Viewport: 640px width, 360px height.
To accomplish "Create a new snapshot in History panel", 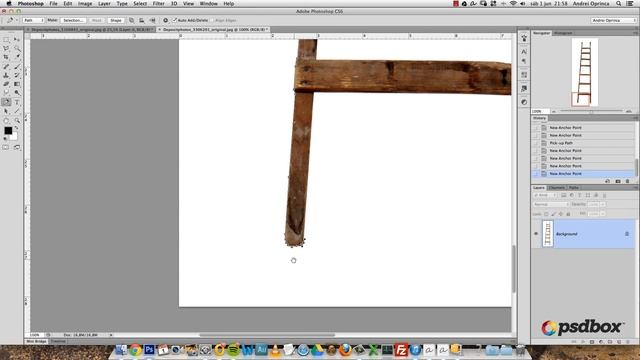I will (x=618, y=181).
